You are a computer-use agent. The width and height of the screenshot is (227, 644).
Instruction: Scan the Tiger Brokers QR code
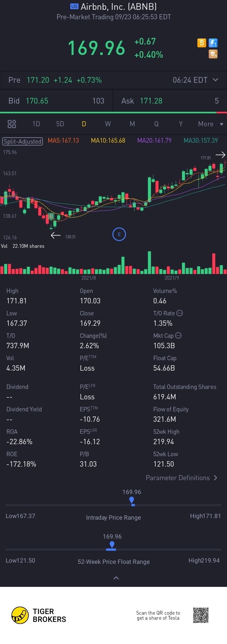(x=201, y=615)
